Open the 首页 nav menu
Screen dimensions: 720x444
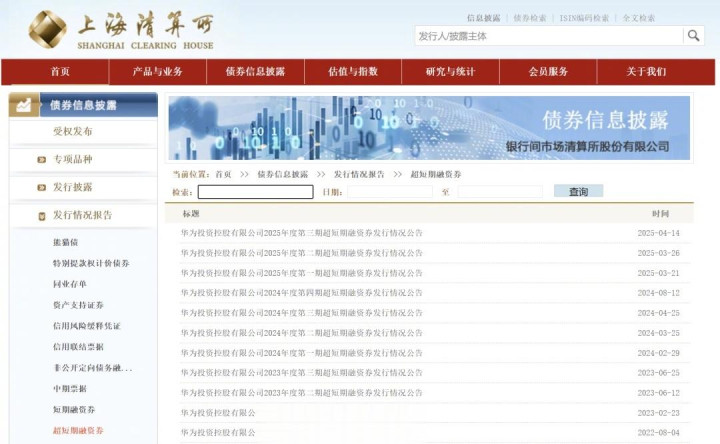point(60,72)
